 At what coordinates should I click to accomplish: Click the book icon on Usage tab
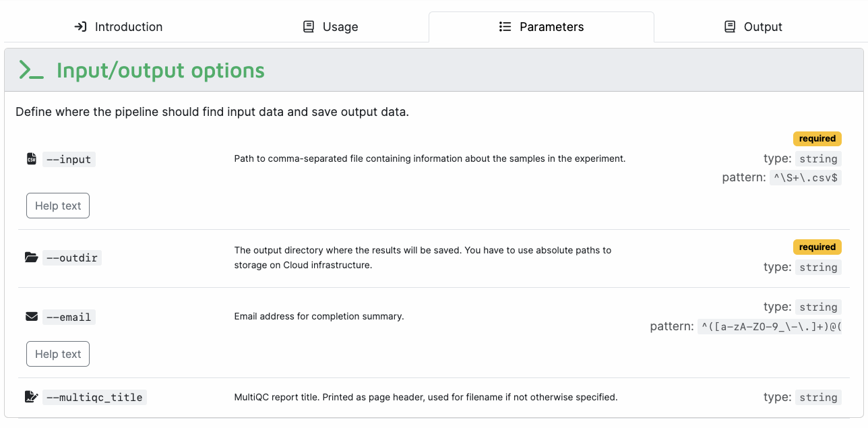[x=309, y=27]
